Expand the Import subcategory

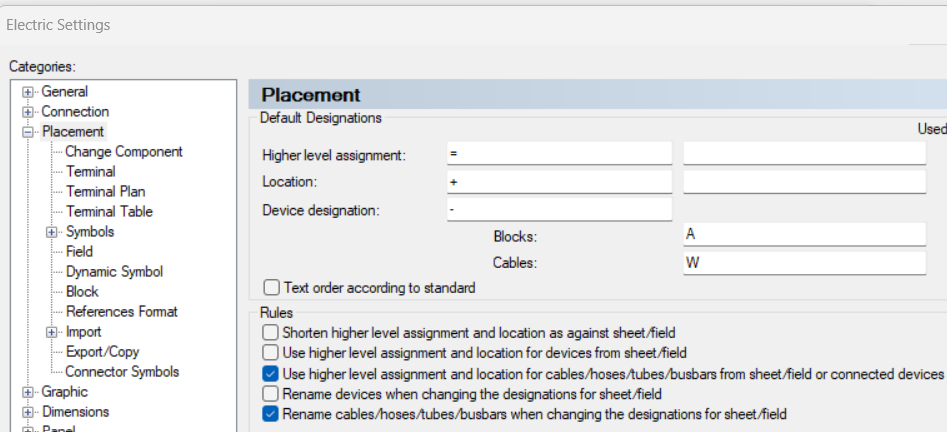(x=52, y=332)
